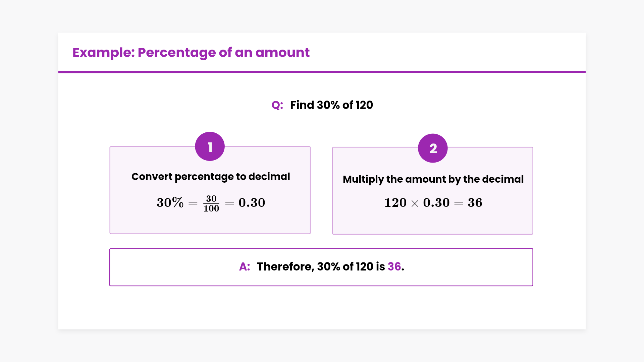644x362 pixels.
Task: Click "30%" at start of step 1 equation
Action: (170, 203)
